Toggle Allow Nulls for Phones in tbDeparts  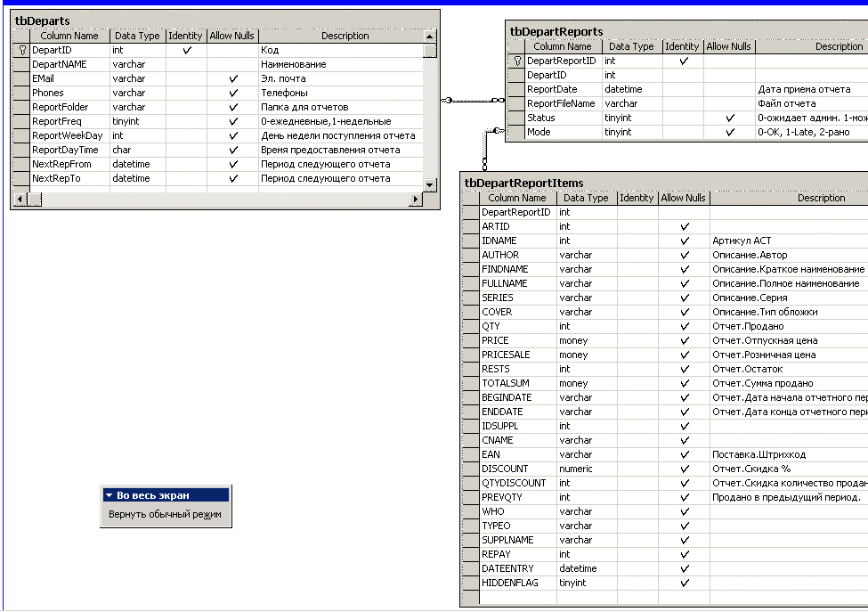tap(233, 93)
